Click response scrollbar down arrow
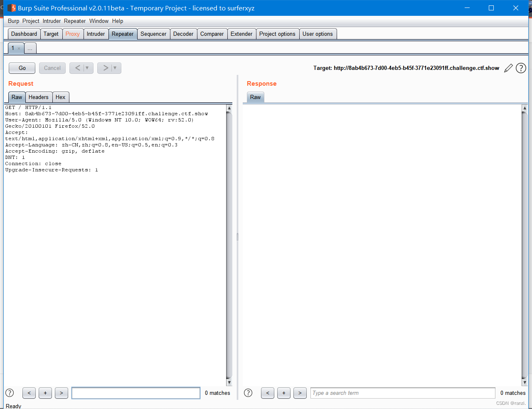532x409 pixels. point(525,382)
